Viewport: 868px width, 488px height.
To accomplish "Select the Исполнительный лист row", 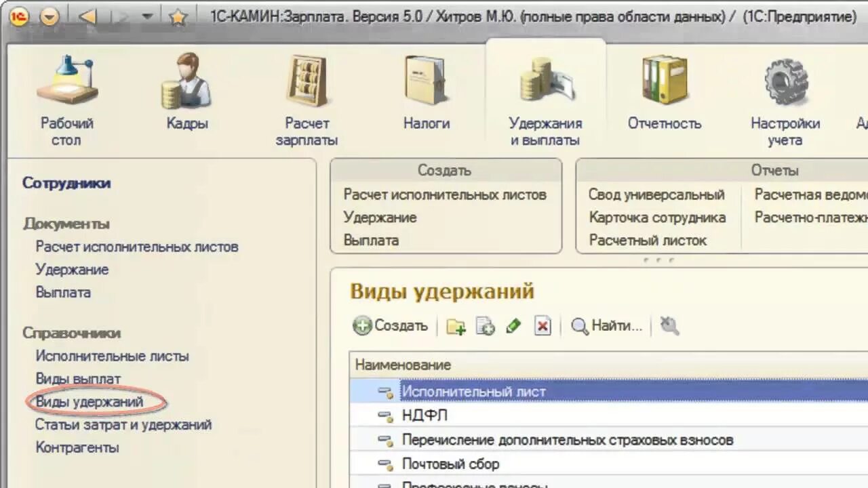I will pyautogui.click(x=609, y=391).
